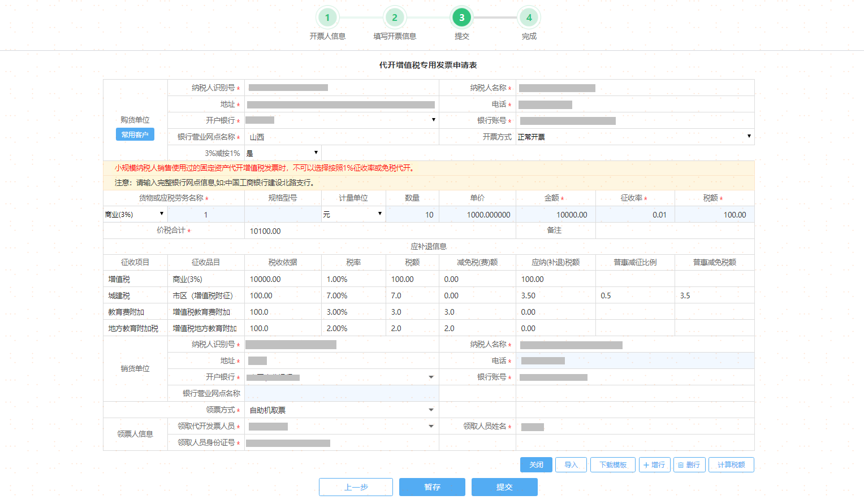The height and width of the screenshot is (504, 864).
Task: Click the seller 银行账号 field
Action: coord(635,377)
